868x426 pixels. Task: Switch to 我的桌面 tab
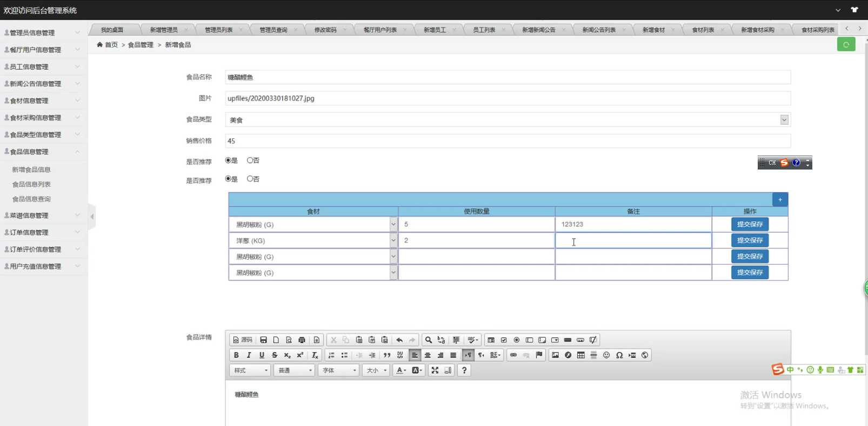coord(112,30)
